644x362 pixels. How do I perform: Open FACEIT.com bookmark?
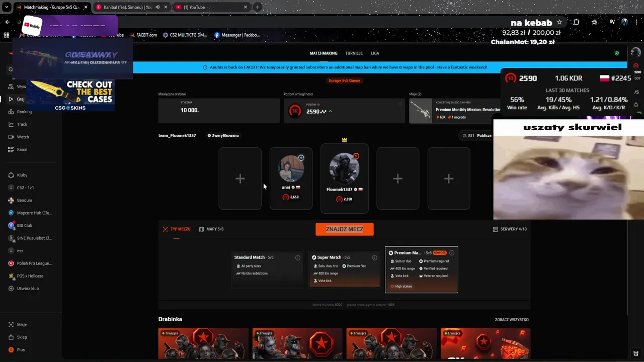tap(143, 35)
